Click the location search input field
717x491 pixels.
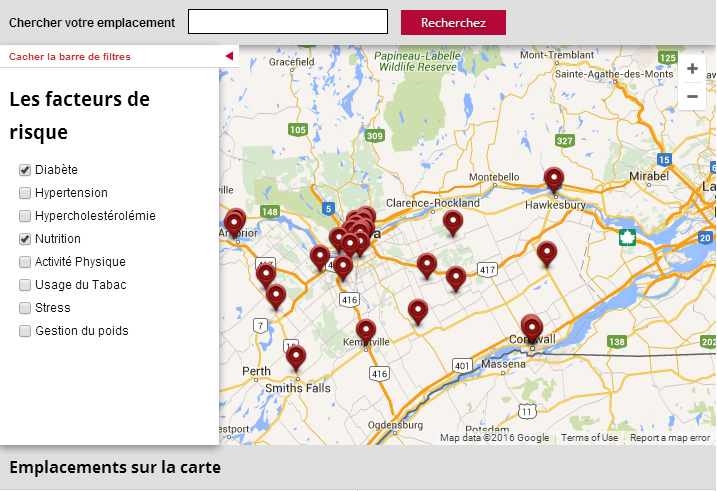tap(287, 22)
